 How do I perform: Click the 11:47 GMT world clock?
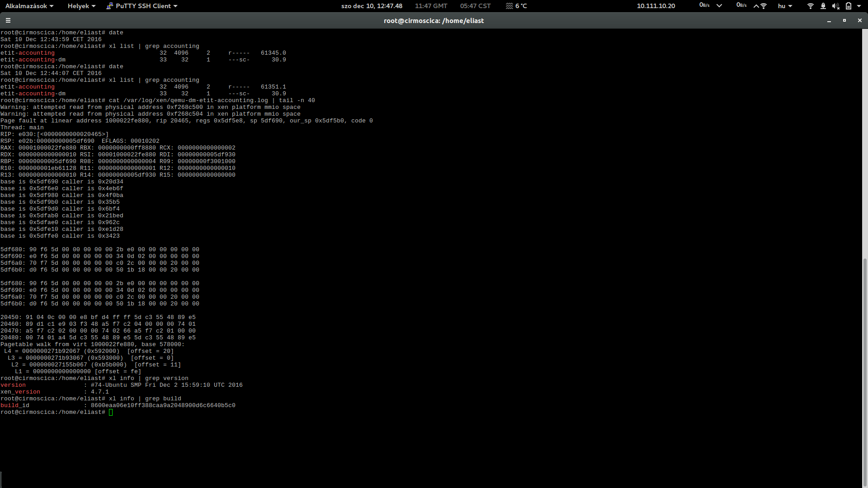pos(431,6)
